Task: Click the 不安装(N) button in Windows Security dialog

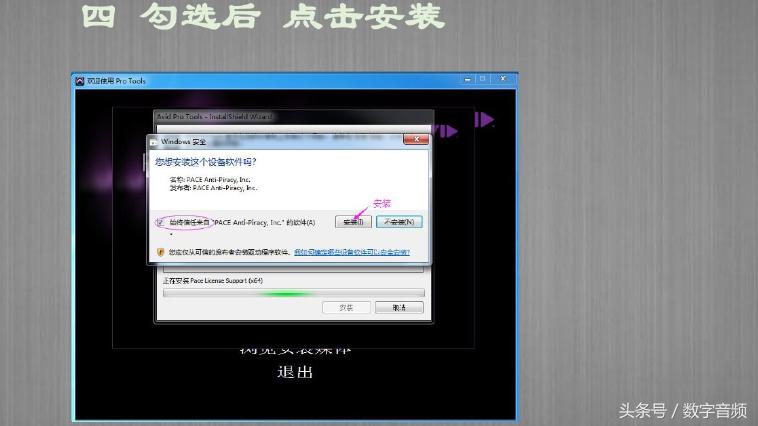Action: point(399,222)
